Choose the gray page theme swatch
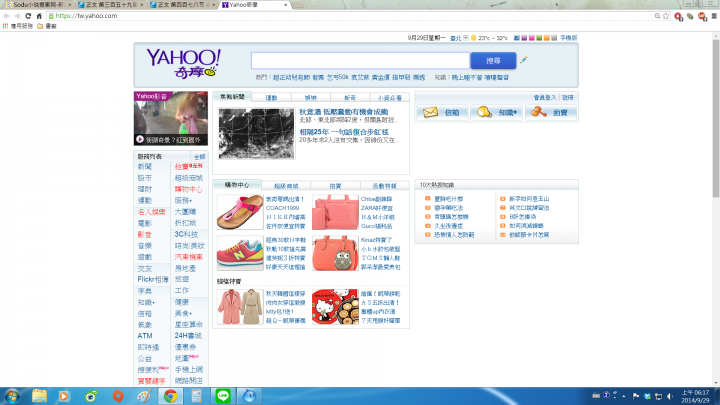 pyautogui.click(x=554, y=38)
